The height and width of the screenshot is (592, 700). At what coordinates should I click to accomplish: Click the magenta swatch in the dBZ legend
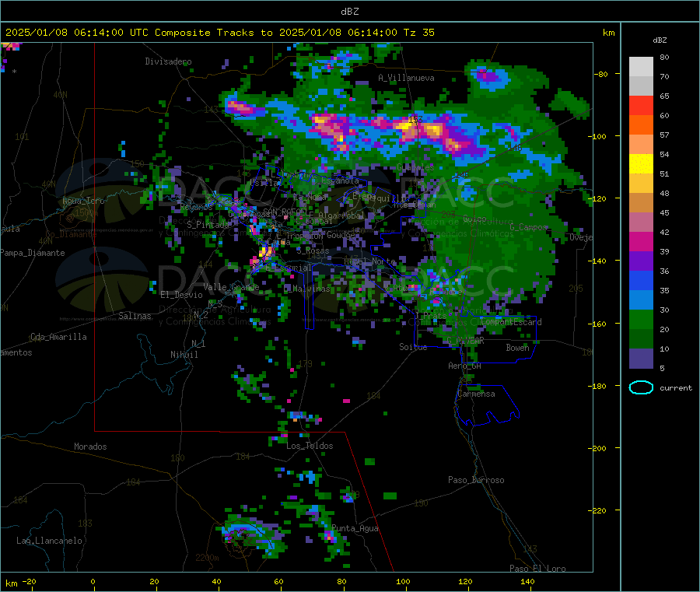coord(641,241)
